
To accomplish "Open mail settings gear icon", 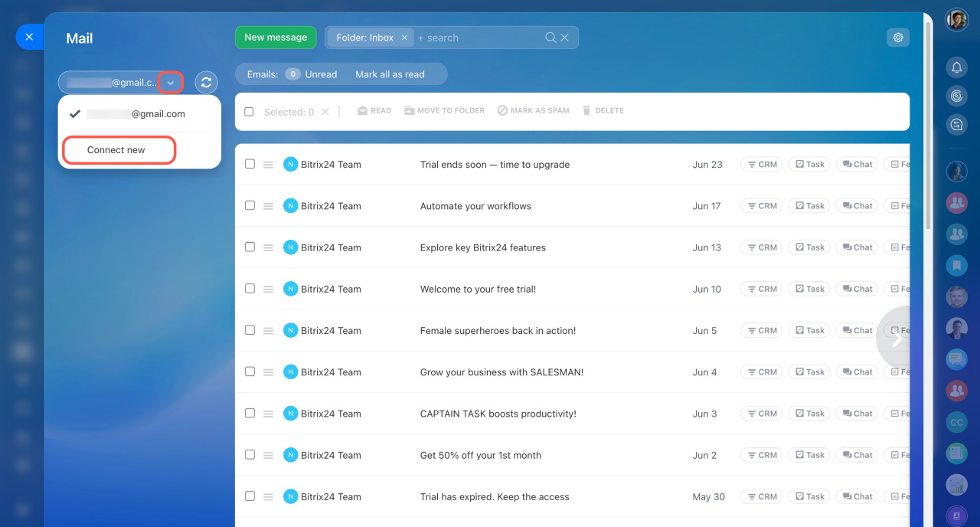I will (898, 38).
